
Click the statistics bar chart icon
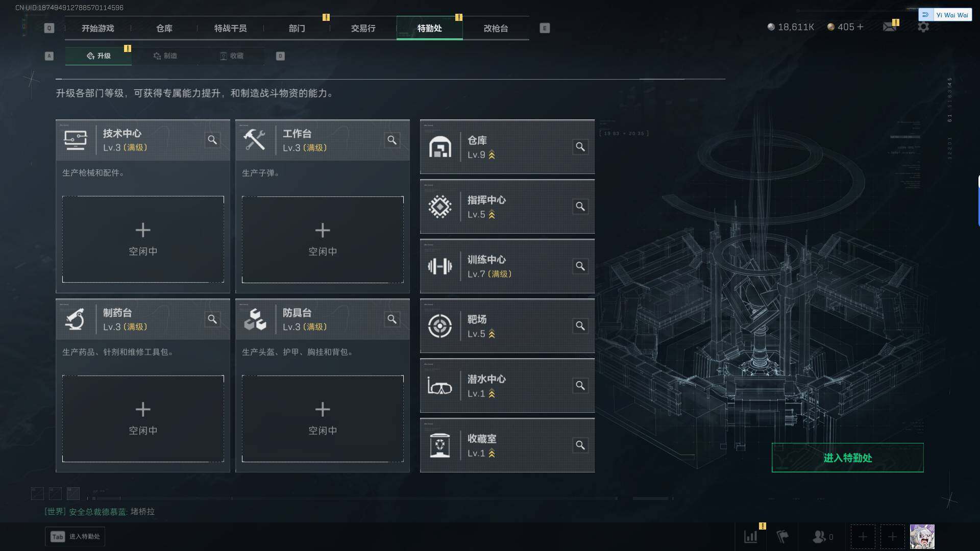751,537
